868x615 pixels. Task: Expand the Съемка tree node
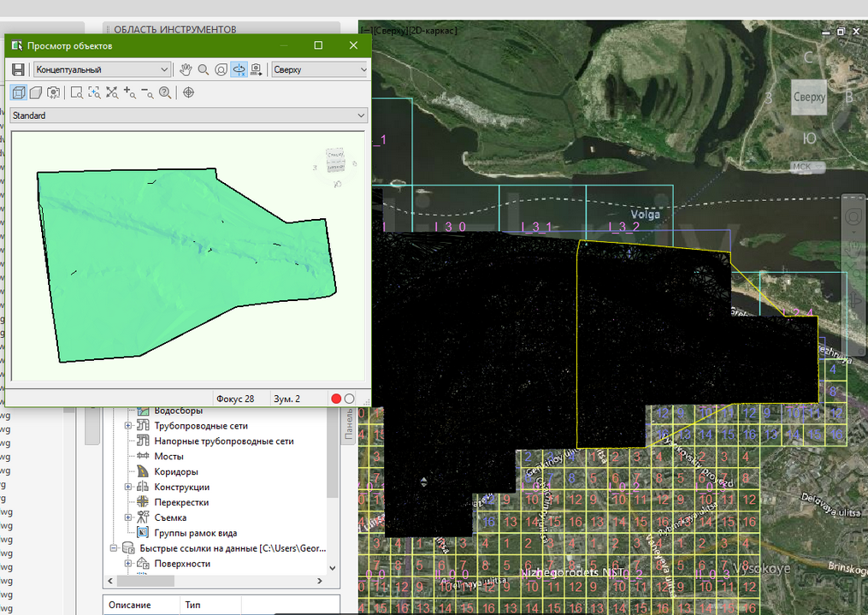(x=128, y=518)
